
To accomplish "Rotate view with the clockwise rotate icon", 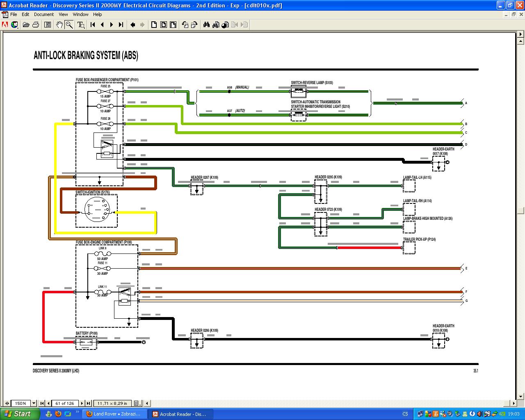I will pos(194,25).
